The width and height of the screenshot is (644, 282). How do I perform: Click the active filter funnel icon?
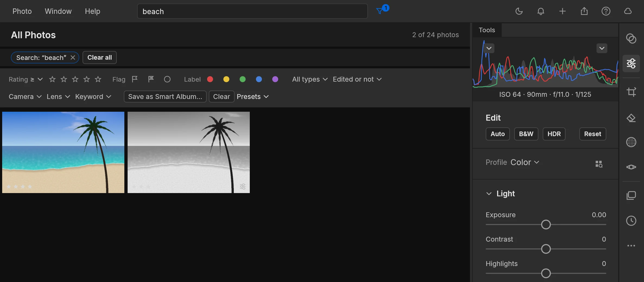[x=380, y=11]
